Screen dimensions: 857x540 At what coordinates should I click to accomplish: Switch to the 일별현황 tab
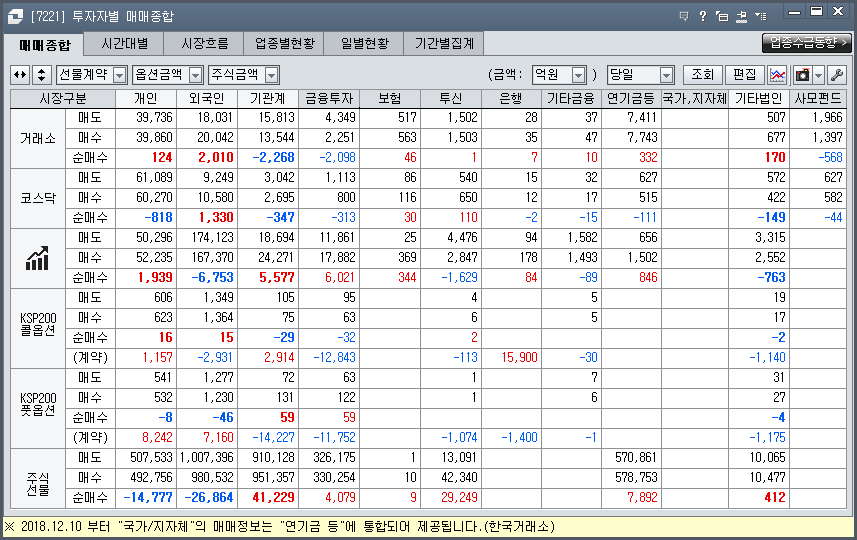point(364,43)
